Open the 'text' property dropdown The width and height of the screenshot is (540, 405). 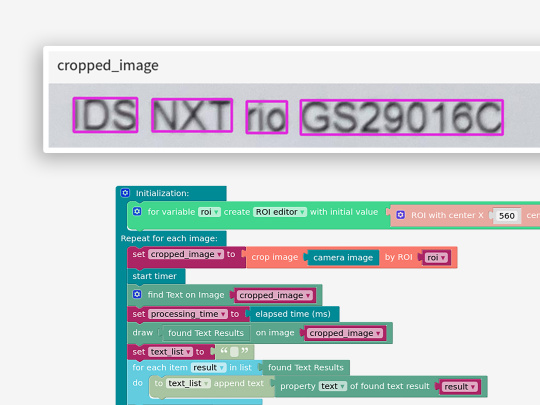click(x=333, y=386)
